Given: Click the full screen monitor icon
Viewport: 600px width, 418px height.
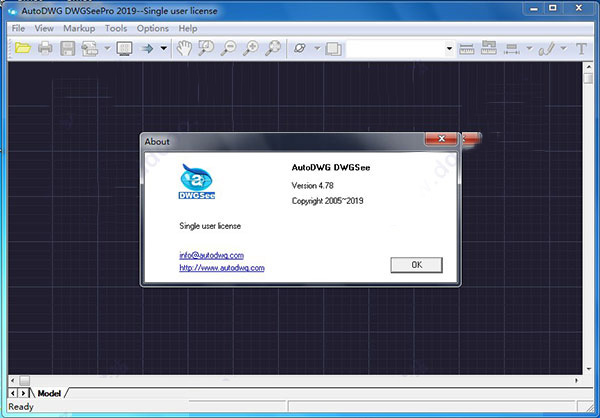Looking at the screenshot, I should (x=124, y=49).
